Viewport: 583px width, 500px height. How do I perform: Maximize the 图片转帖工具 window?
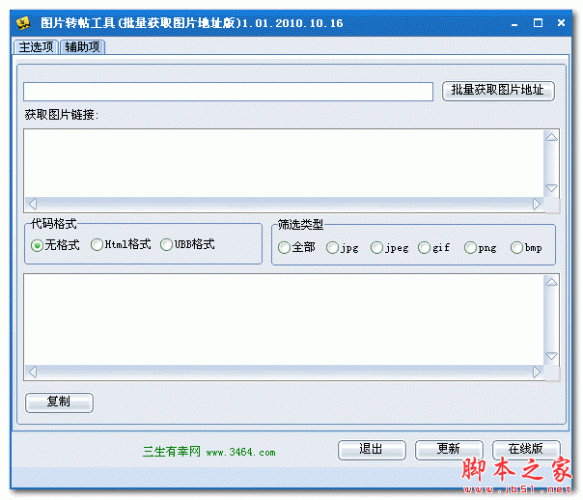coord(538,23)
